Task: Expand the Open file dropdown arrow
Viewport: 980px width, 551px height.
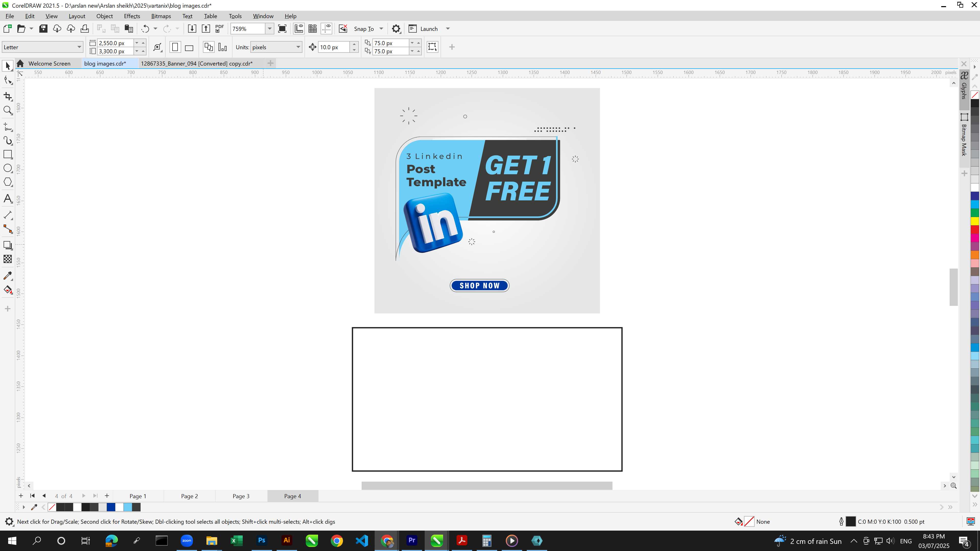Action: (31, 29)
